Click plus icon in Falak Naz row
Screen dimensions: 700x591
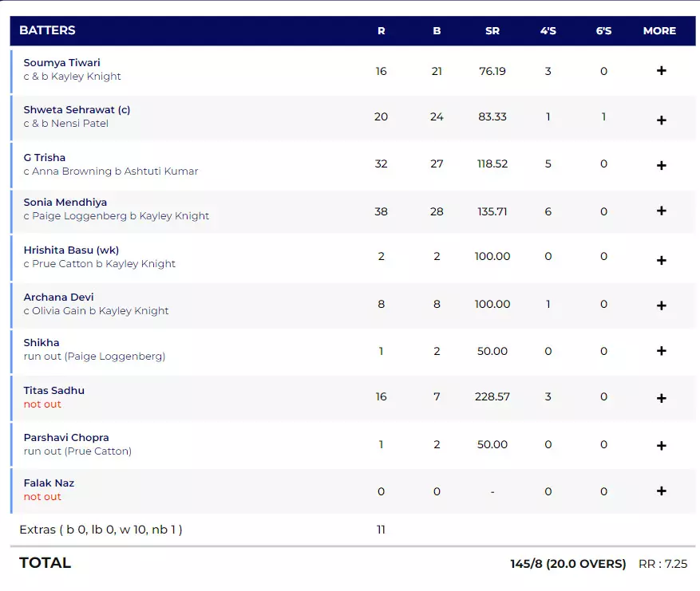coord(661,491)
